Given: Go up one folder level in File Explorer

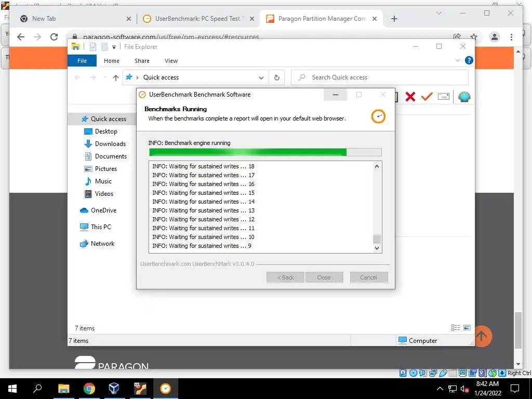Looking at the screenshot, I should (x=116, y=78).
